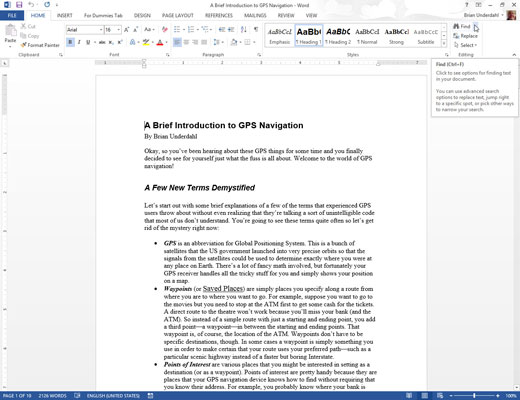Open the Word Help question mark
This screenshot has height=400, width=520.
coord(467,5)
